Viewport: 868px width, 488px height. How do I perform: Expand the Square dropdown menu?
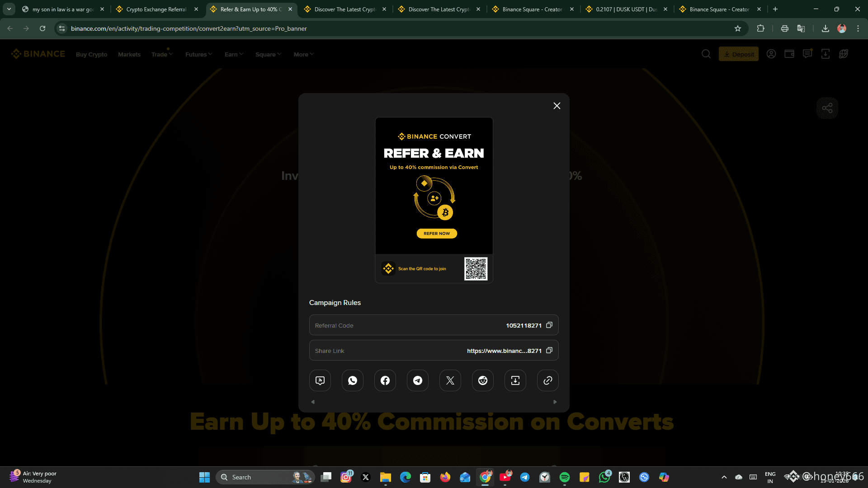click(x=269, y=54)
